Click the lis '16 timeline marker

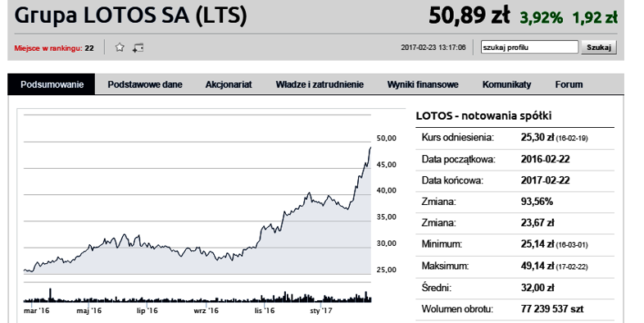265,311
